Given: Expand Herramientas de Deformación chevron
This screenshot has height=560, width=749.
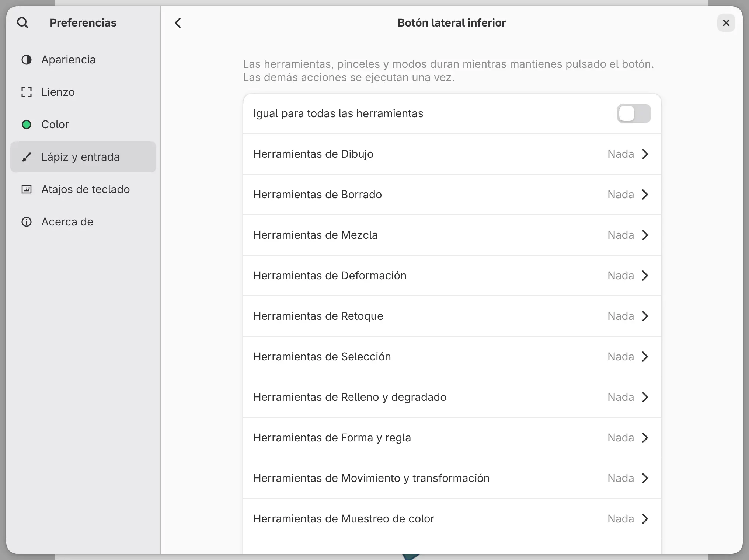Looking at the screenshot, I should coord(645,276).
